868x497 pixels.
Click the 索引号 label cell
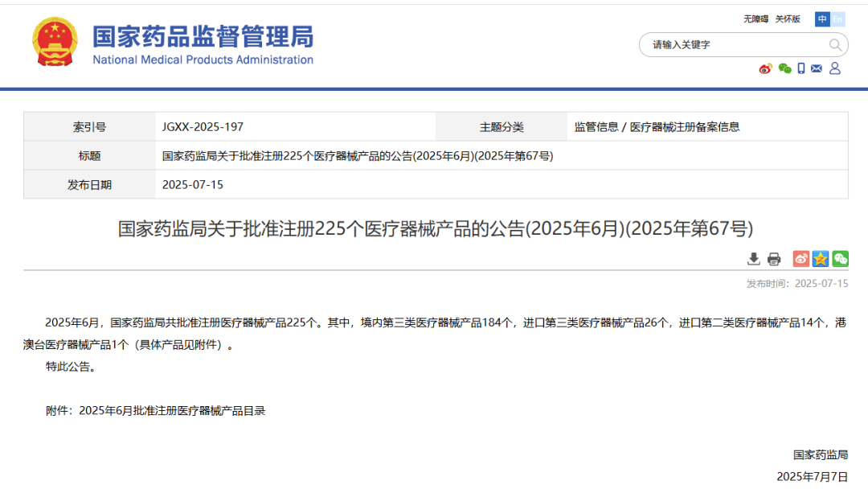(90, 127)
